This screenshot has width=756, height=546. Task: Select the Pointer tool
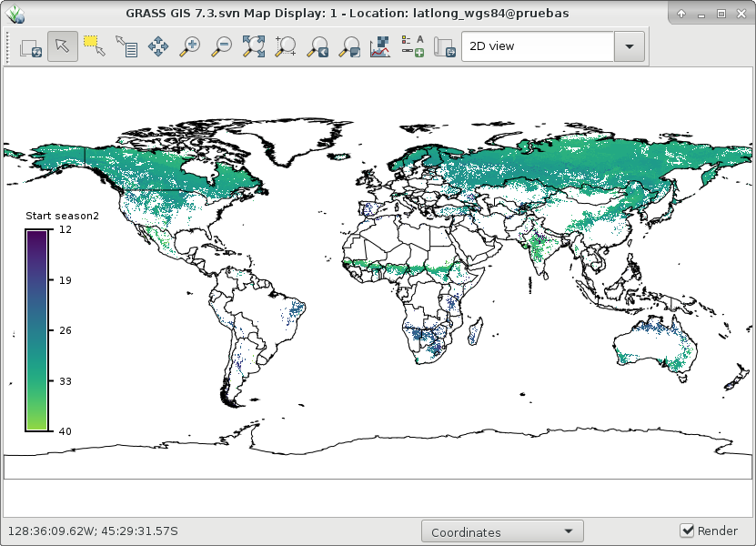point(63,47)
